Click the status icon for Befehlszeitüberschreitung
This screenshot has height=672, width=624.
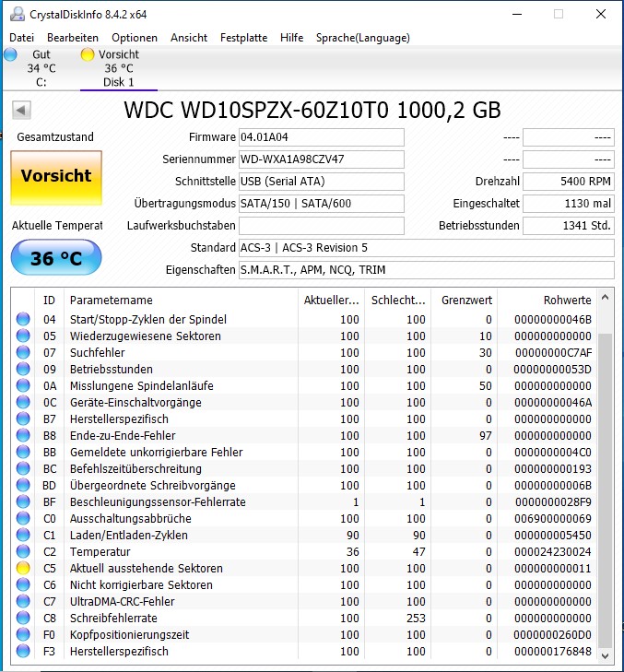[23, 468]
